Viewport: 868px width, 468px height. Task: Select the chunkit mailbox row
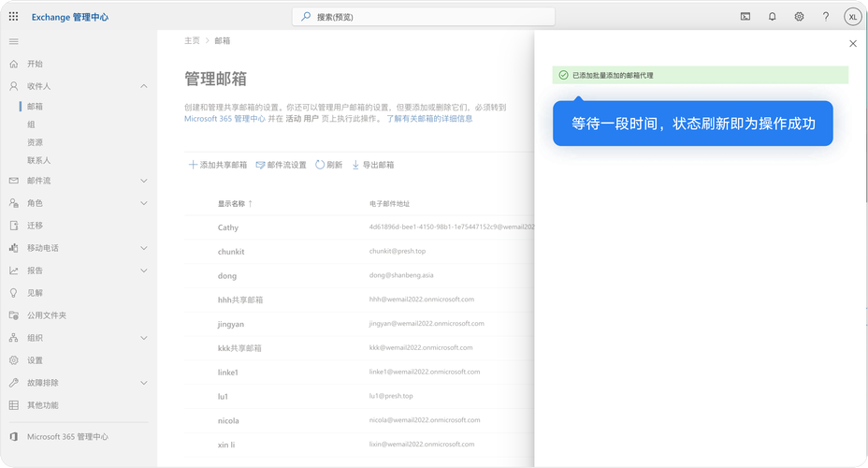(359, 252)
